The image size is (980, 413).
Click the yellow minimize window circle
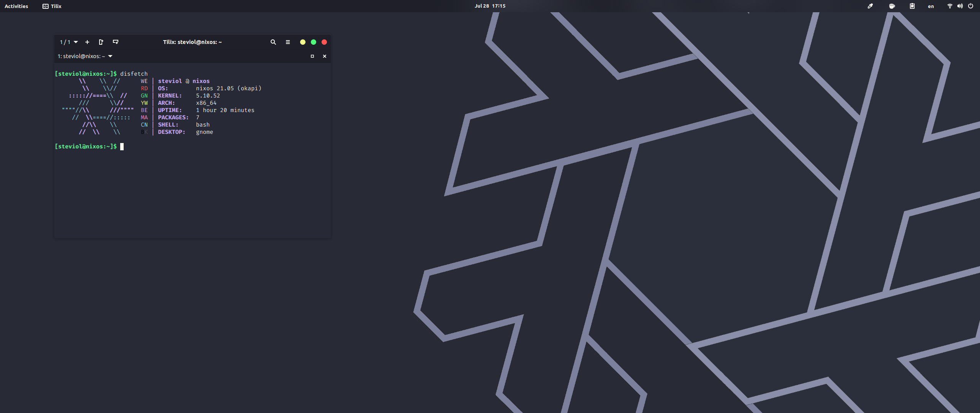click(x=303, y=42)
